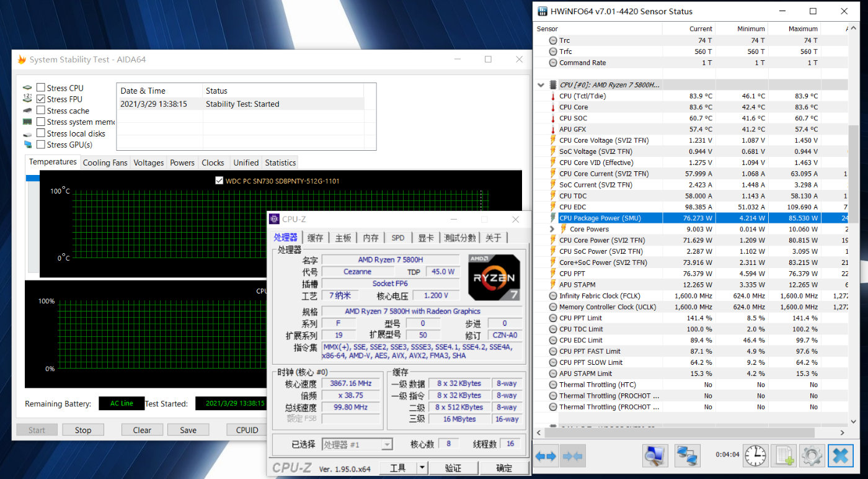The image size is (868, 479).
Task: Click the 验证 button in CPU-Z
Action: (x=453, y=468)
